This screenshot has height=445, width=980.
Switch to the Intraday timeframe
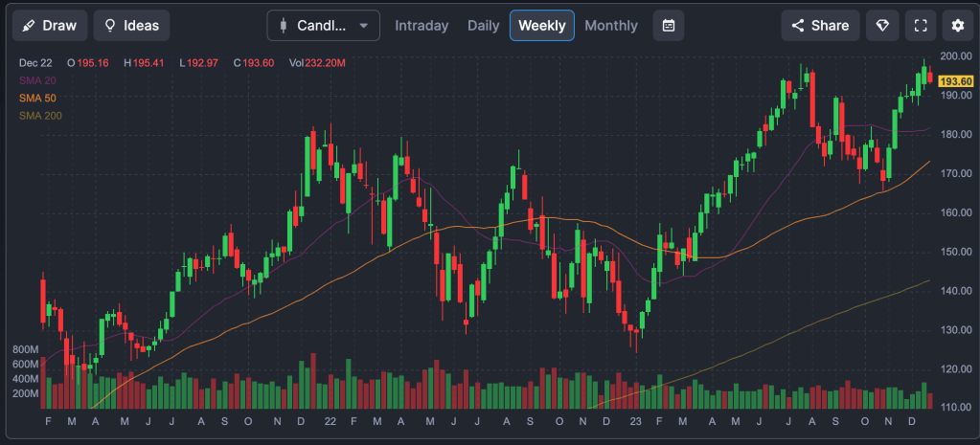tap(422, 26)
